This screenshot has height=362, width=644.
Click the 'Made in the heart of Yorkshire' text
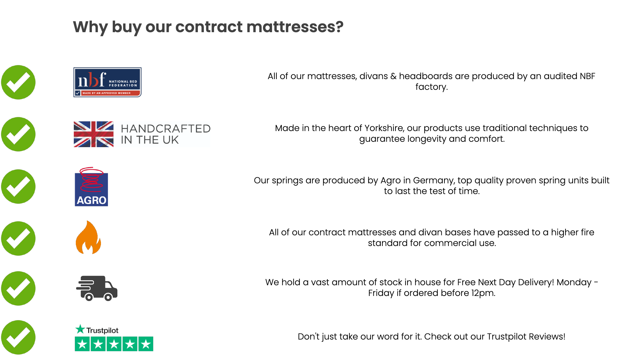(x=431, y=133)
